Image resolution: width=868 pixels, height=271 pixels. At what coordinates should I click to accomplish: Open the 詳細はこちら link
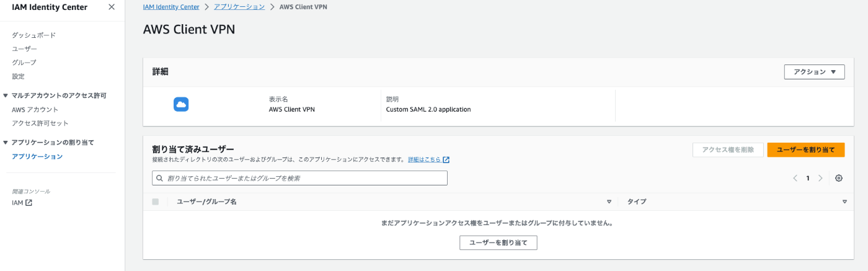[x=425, y=160]
